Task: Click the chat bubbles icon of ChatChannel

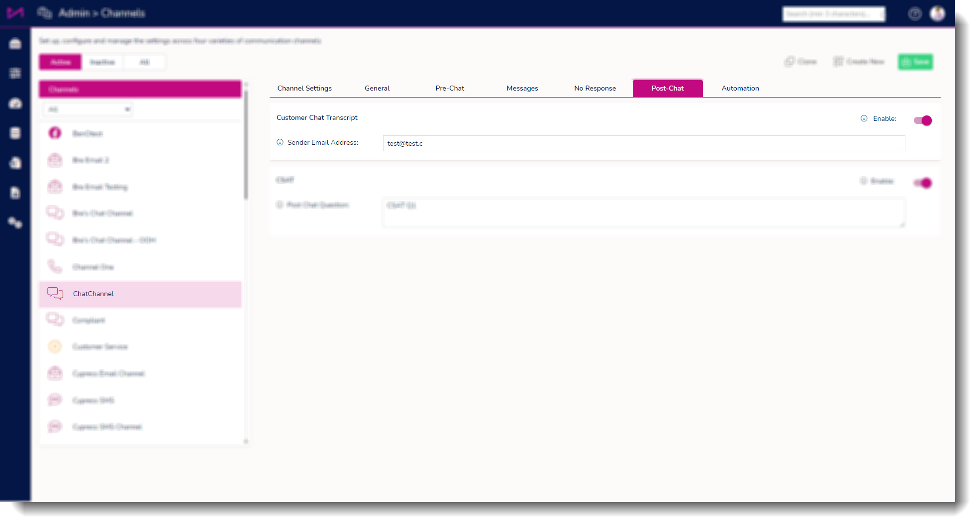Action: 55,294
